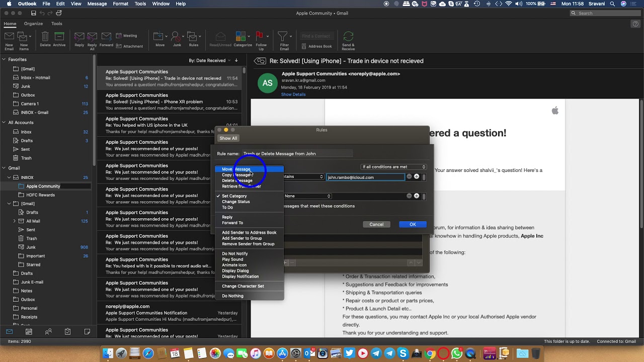Image resolution: width=644 pixels, height=362 pixels.
Task: Click the Archive icon
Action: click(59, 37)
